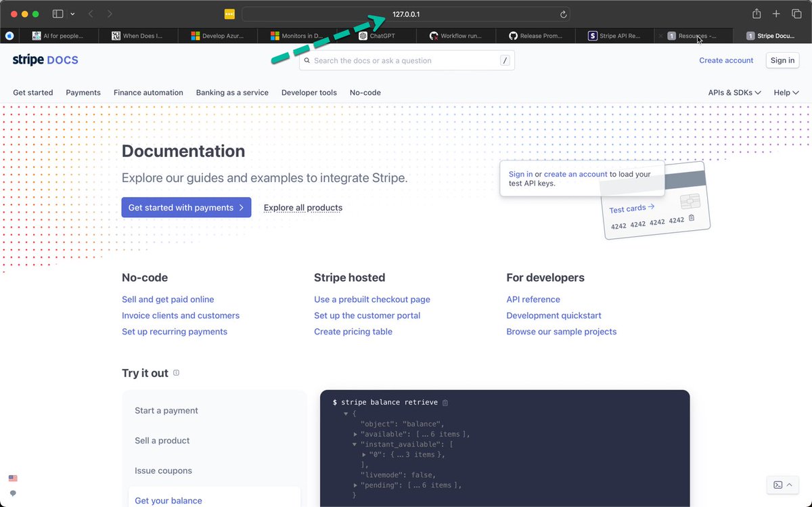This screenshot has width=812, height=507.
Task: Click the info icon beside Try it out
Action: 177,373
